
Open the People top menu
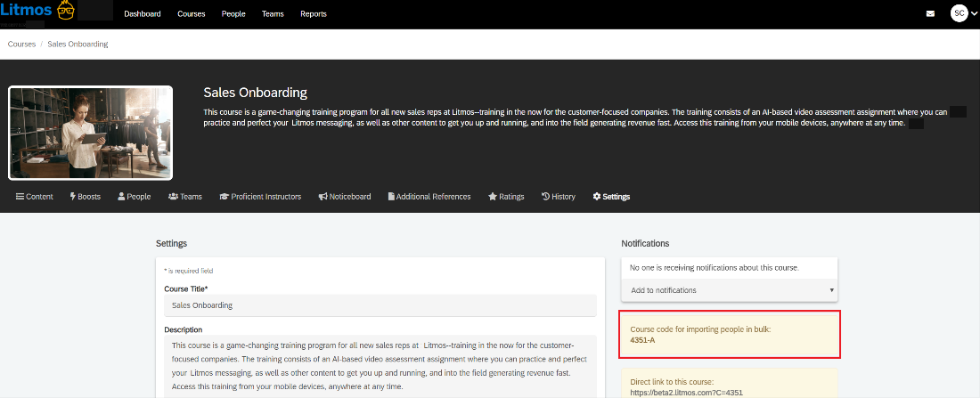(x=233, y=13)
